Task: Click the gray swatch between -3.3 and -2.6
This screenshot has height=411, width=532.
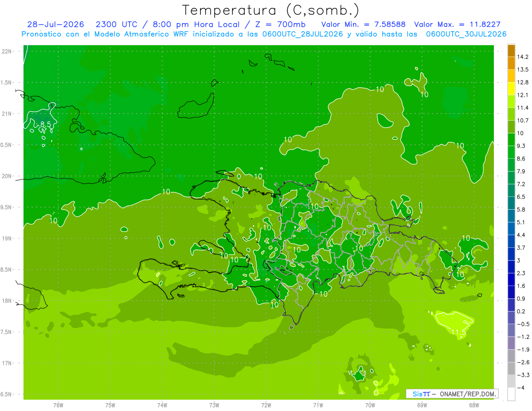Action: tap(511, 368)
